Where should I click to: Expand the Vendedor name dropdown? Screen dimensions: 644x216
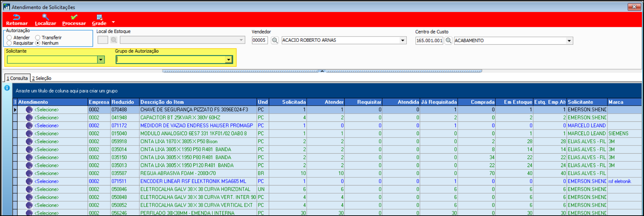click(403, 40)
